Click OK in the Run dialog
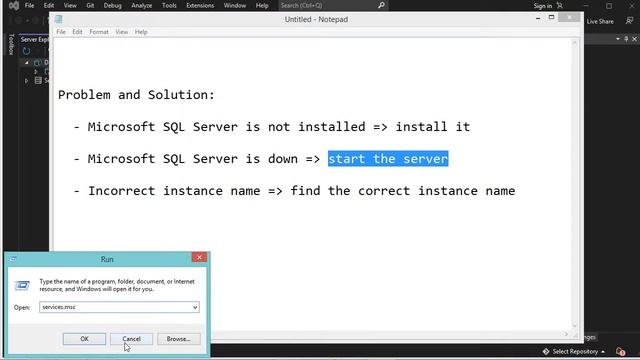This screenshot has height=360, width=640. coord(84,339)
